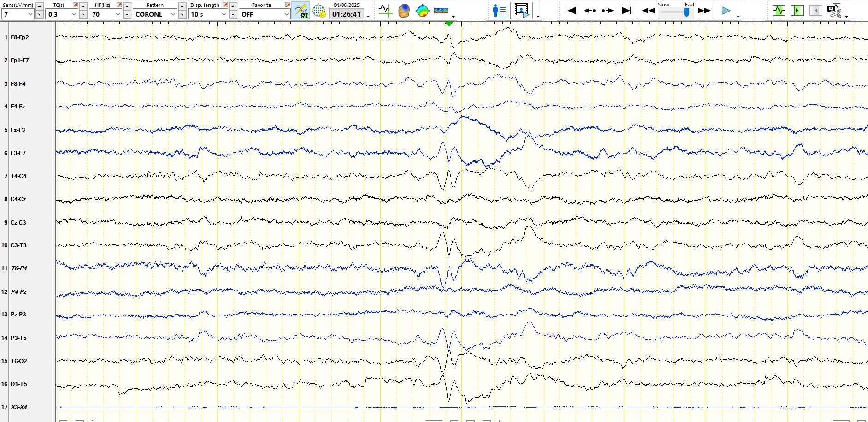Step HF(Hz) down with the down arrow
The height and width of the screenshot is (422, 868).
127,14
